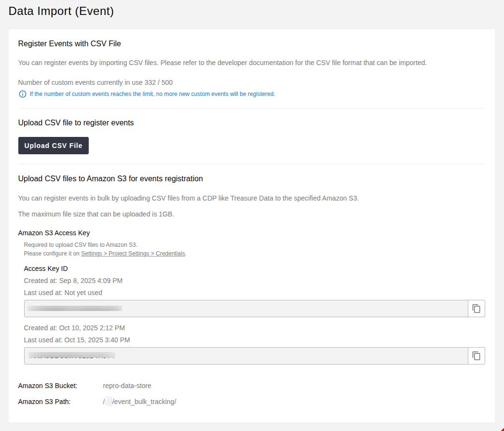Click the Amazon S3 Path value
504x431 pixels.
coord(139,401)
